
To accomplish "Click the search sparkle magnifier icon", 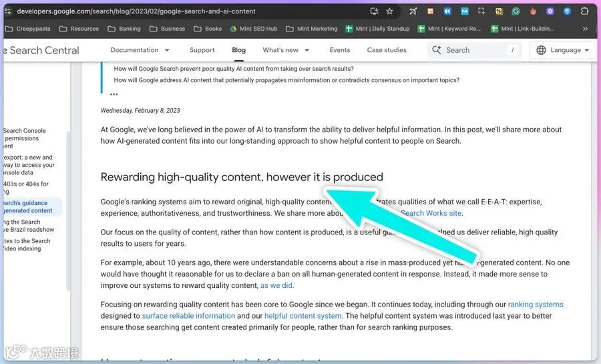I will [437, 50].
